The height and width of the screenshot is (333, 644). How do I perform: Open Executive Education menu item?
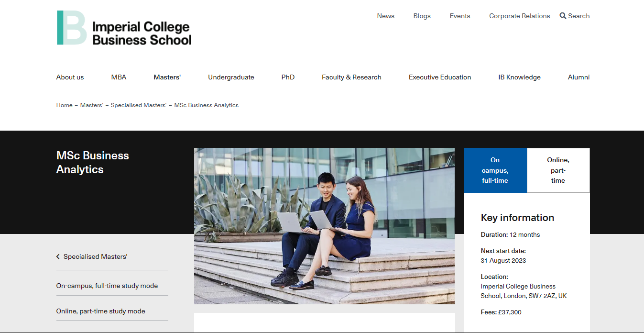(x=439, y=77)
